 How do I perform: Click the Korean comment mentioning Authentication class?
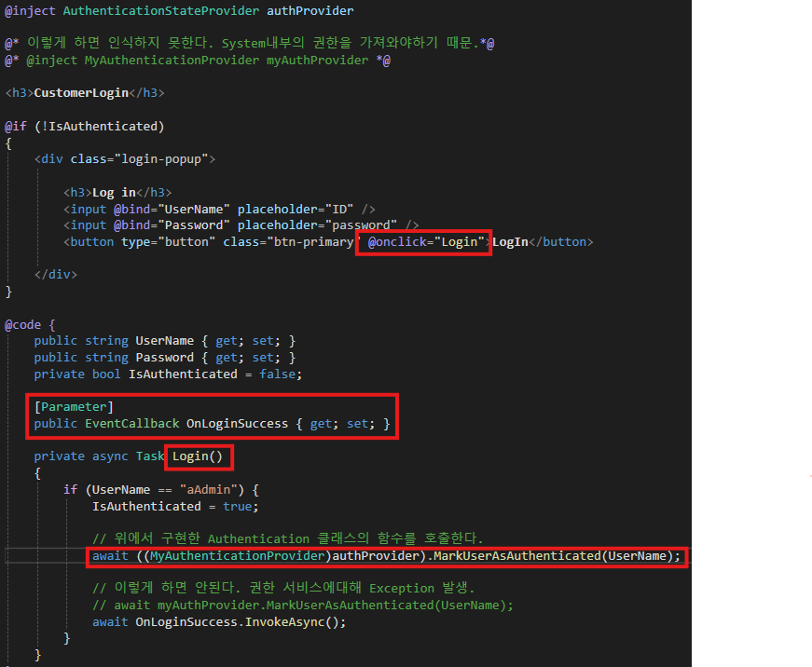287,538
